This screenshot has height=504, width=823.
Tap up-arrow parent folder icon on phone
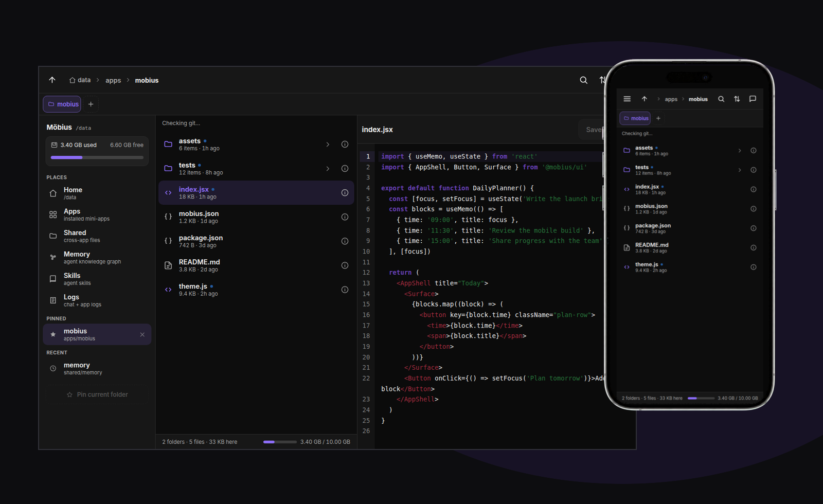pyautogui.click(x=644, y=99)
